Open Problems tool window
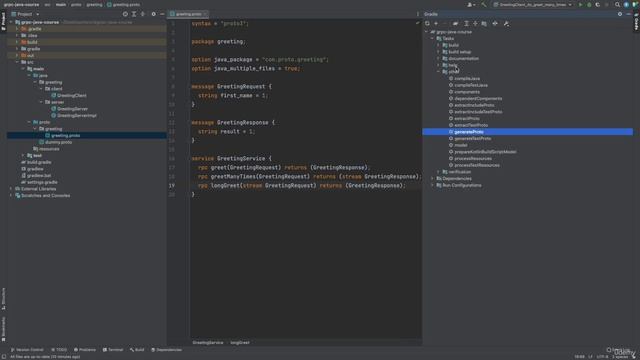 point(85,350)
